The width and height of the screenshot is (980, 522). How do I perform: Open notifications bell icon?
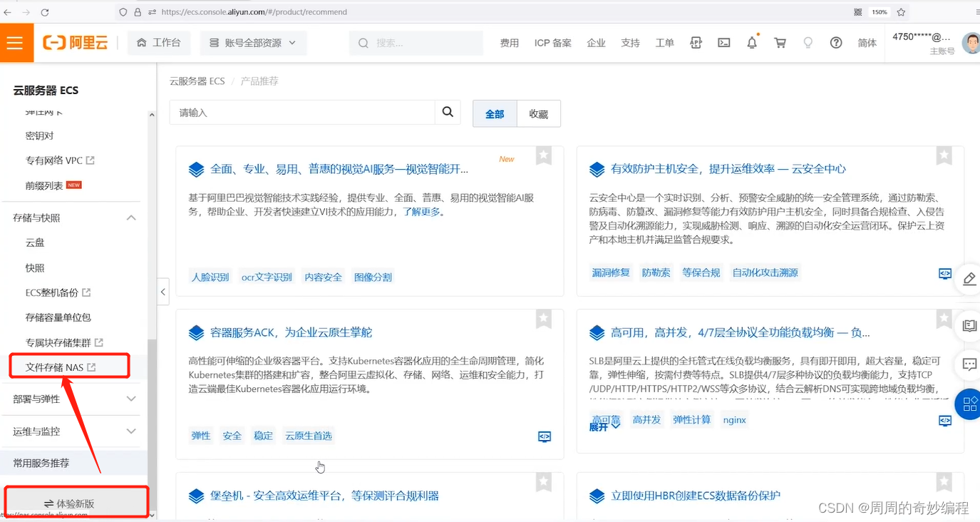point(752,43)
